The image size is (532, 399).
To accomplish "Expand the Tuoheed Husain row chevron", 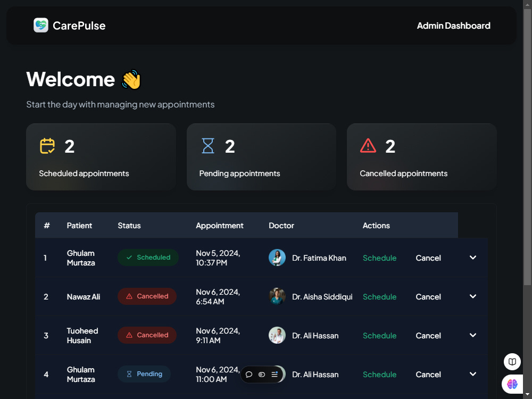I will point(472,335).
